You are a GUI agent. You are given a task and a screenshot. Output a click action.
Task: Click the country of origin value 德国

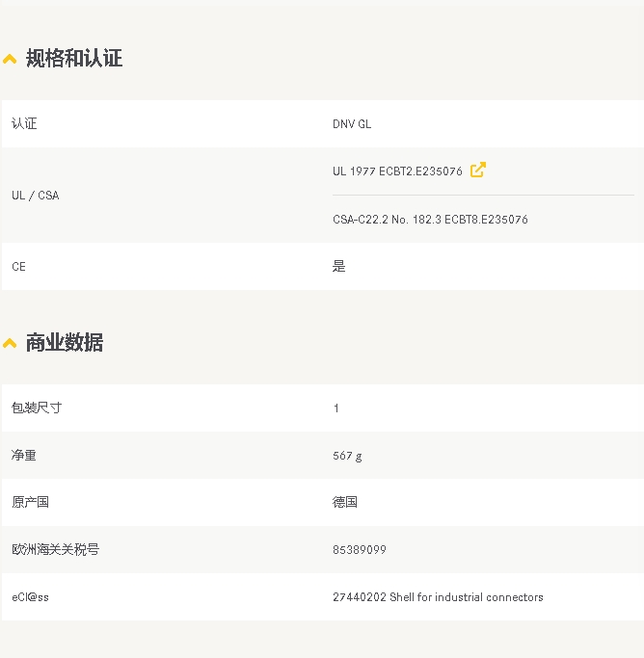pos(345,503)
